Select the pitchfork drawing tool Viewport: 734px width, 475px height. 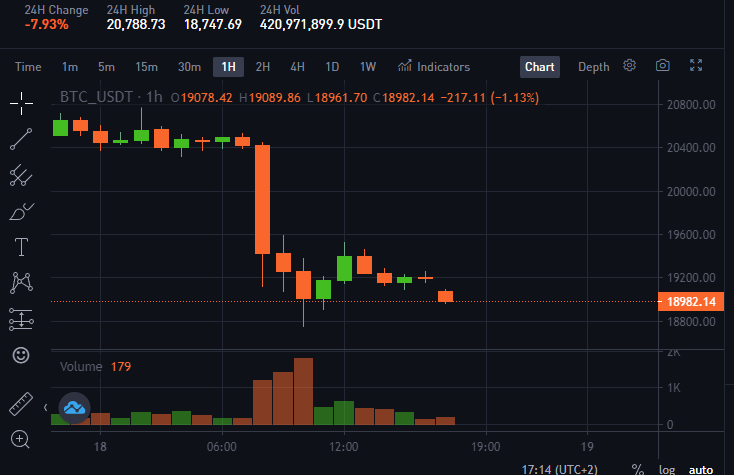[21, 175]
